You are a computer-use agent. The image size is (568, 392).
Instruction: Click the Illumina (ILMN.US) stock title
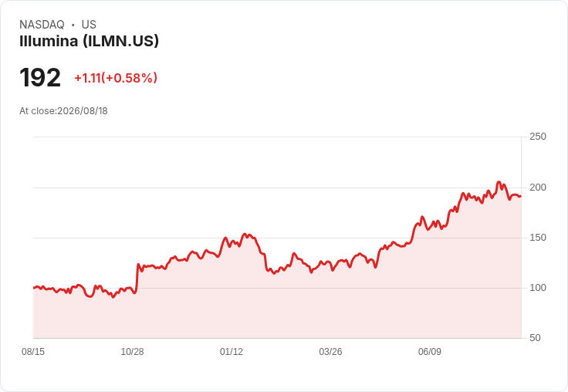point(89,41)
